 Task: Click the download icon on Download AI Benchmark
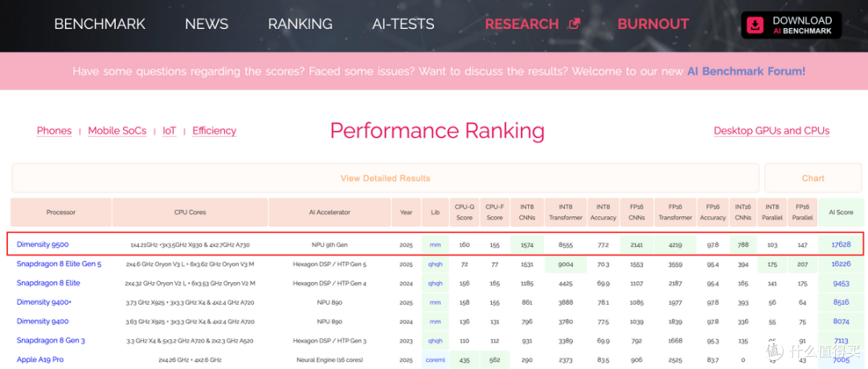coord(755,25)
